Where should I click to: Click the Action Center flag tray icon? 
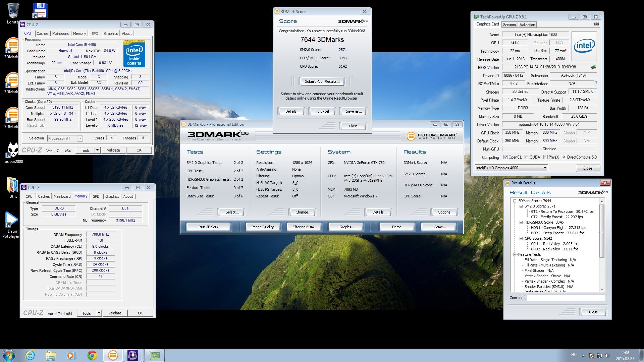pyautogui.click(x=591, y=356)
